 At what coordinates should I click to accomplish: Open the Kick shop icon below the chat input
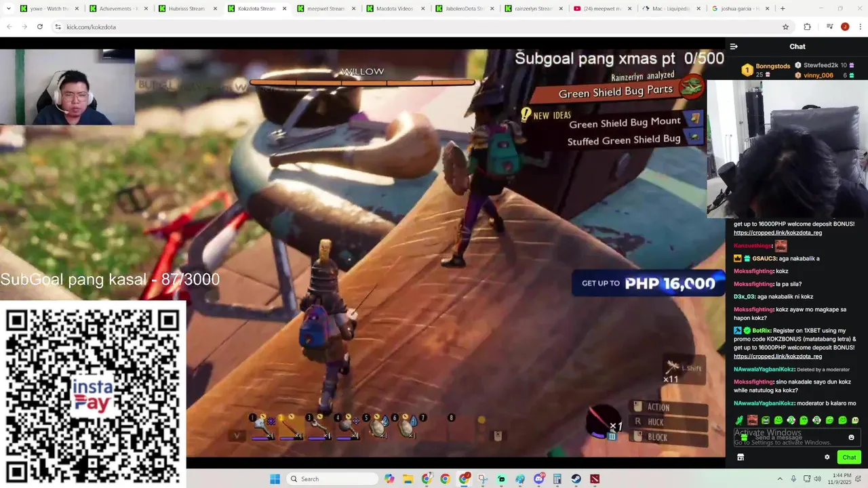click(741, 457)
